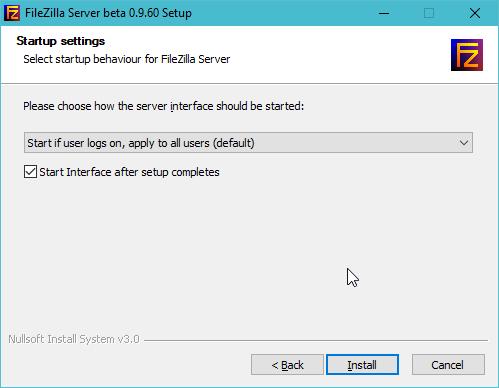
Task: Uncheck Start Interface after setup completes box
Action: pos(30,172)
